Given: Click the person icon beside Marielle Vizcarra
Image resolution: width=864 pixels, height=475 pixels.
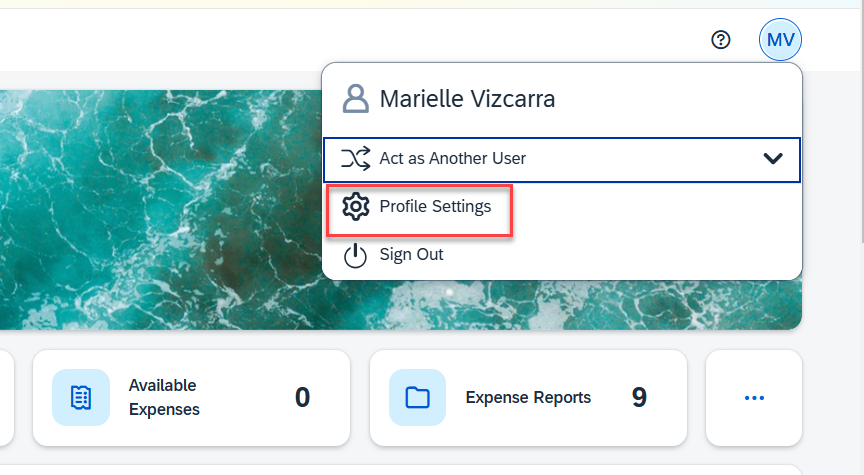Looking at the screenshot, I should point(355,98).
